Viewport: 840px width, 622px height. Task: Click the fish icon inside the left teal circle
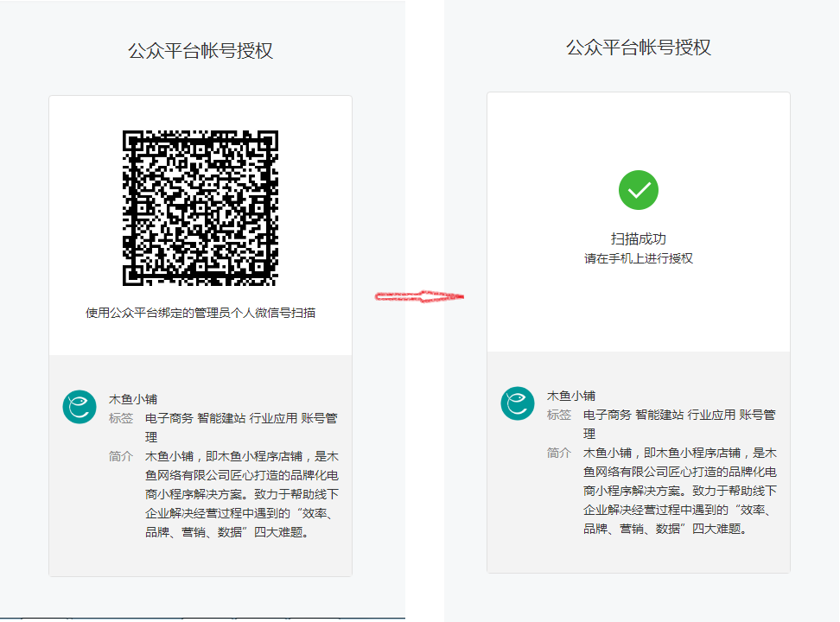[79, 403]
